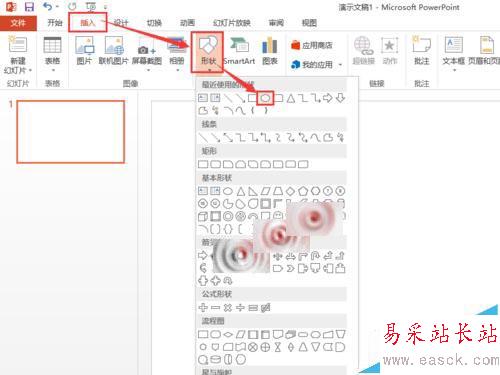This screenshot has width=500, height=375.
Task: Choose flowchart Merge inverted triangle
Action: tap(315, 347)
